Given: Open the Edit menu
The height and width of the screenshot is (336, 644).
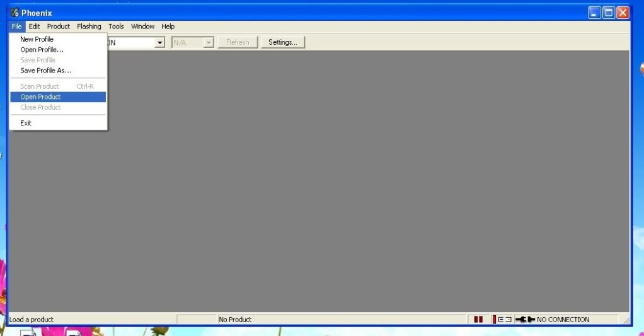Looking at the screenshot, I should [x=34, y=26].
